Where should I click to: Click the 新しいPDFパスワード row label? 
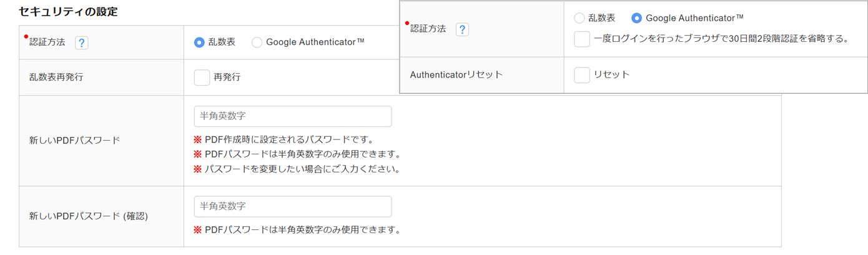(74, 141)
